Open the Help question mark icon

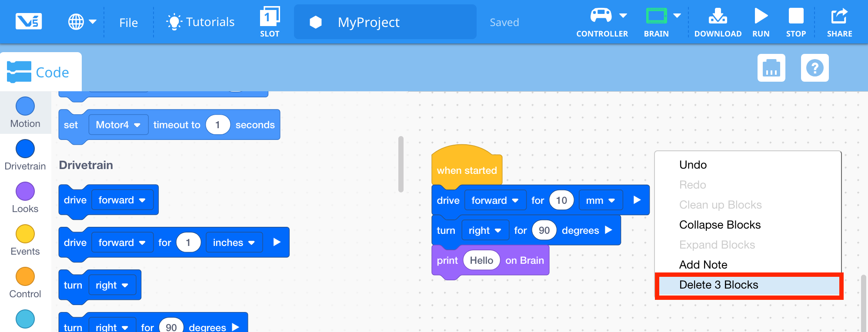click(x=815, y=68)
